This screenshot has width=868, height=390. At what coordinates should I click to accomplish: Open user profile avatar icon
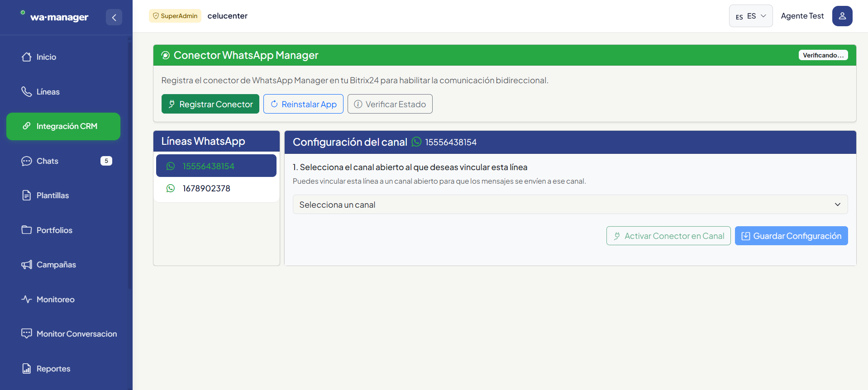[x=842, y=16]
